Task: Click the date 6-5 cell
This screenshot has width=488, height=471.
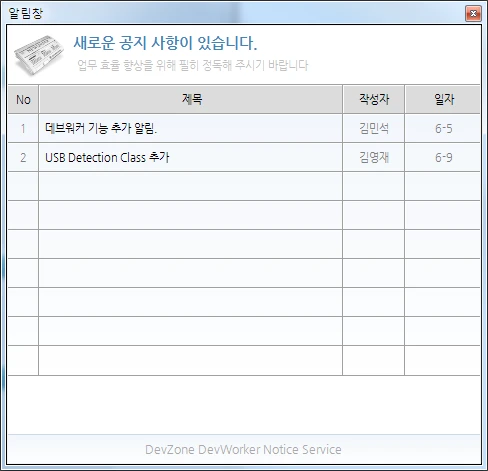Action: (443, 128)
